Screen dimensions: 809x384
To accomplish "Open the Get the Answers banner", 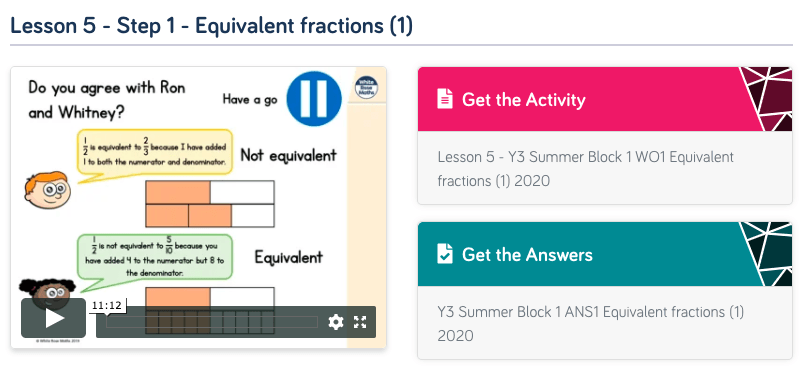I will [605, 254].
